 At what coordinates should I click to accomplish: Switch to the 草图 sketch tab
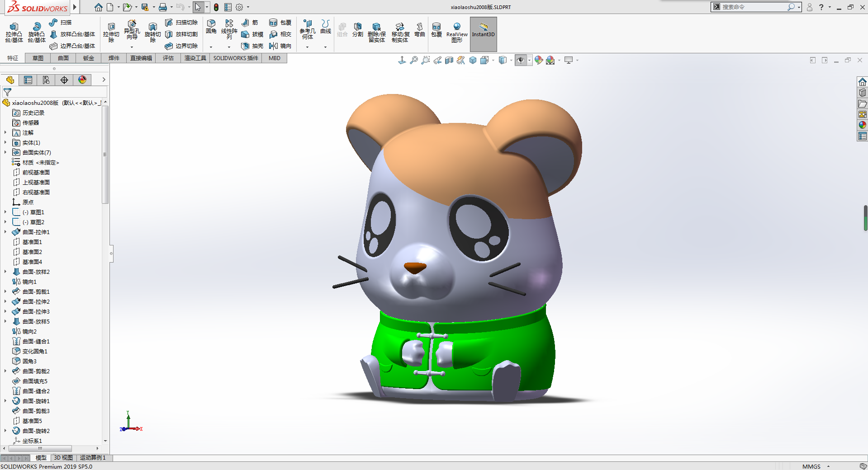38,58
